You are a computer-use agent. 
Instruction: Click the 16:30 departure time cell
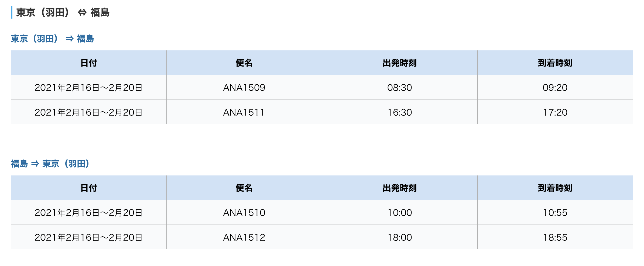pos(400,112)
